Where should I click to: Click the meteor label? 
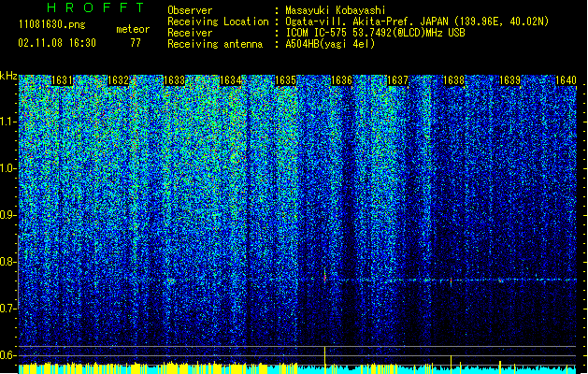point(133,29)
